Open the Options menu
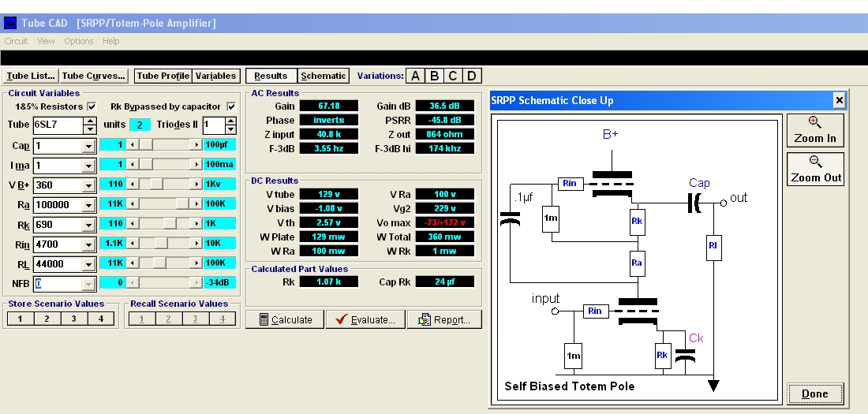The height and width of the screenshot is (414, 868). point(79,41)
